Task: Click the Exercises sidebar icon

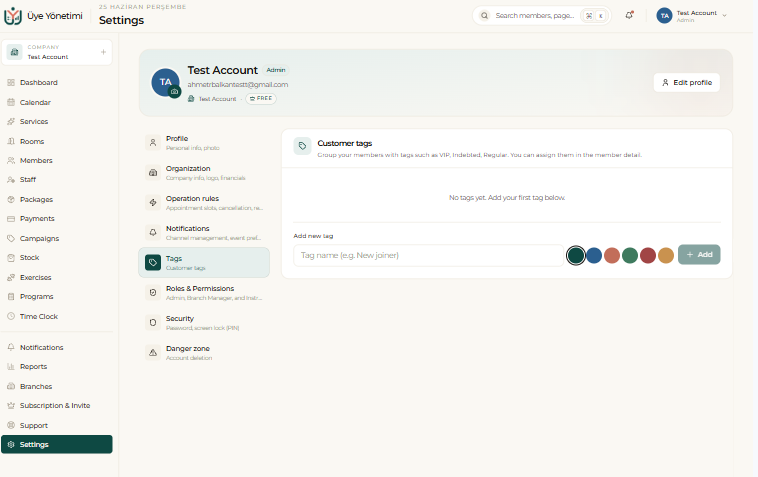Action: point(11,277)
